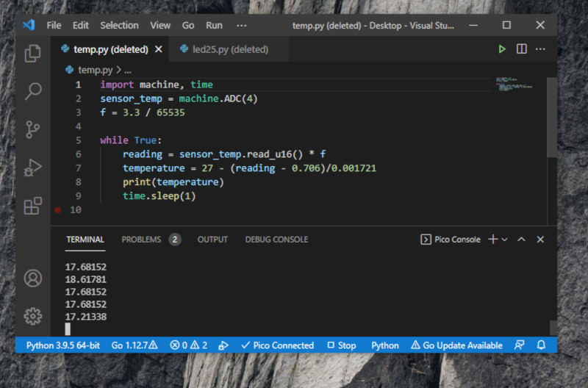This screenshot has height=388, width=588.
Task: Open the Extensions view icon
Action: [32, 206]
